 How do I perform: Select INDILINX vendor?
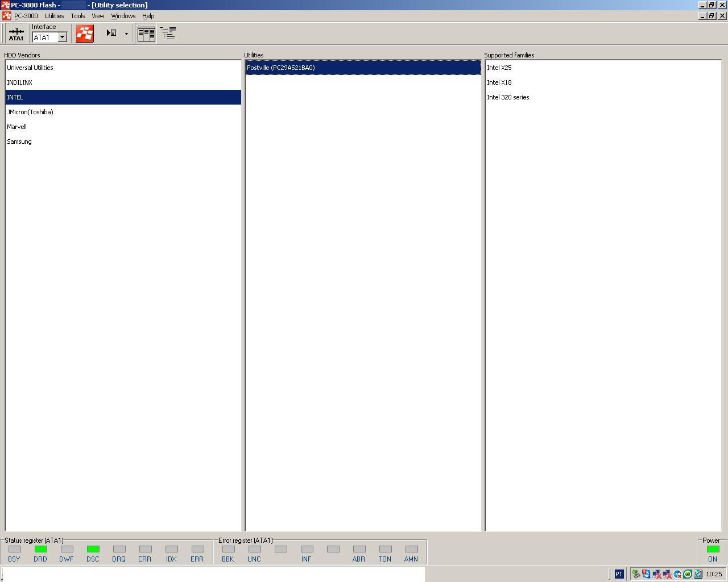coord(123,82)
